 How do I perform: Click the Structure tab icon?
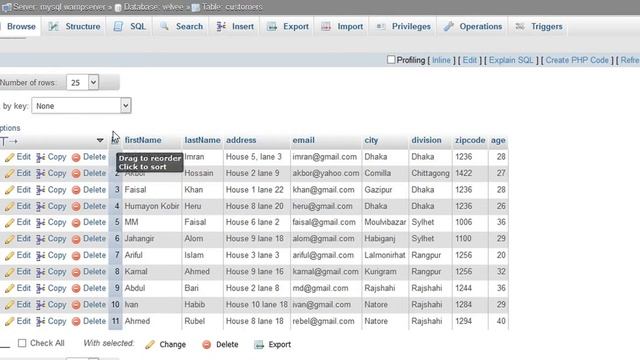click(x=53, y=27)
